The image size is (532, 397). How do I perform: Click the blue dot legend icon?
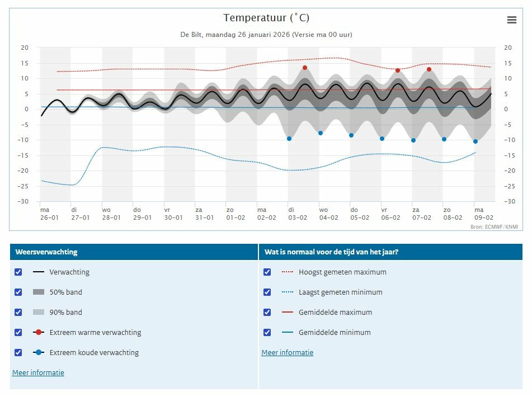(x=39, y=352)
